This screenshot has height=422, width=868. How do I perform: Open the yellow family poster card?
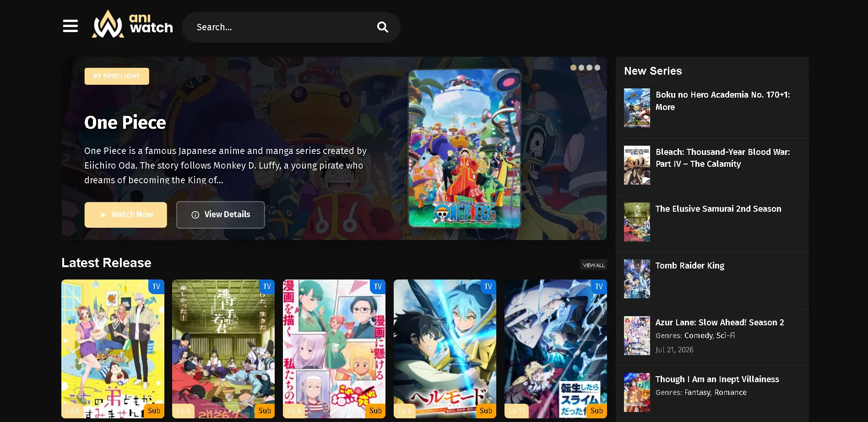point(113,349)
